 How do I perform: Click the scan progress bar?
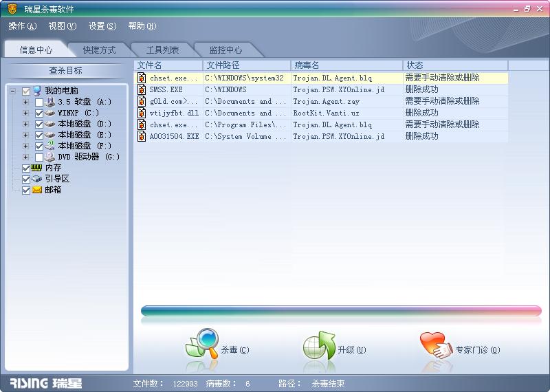(x=341, y=311)
